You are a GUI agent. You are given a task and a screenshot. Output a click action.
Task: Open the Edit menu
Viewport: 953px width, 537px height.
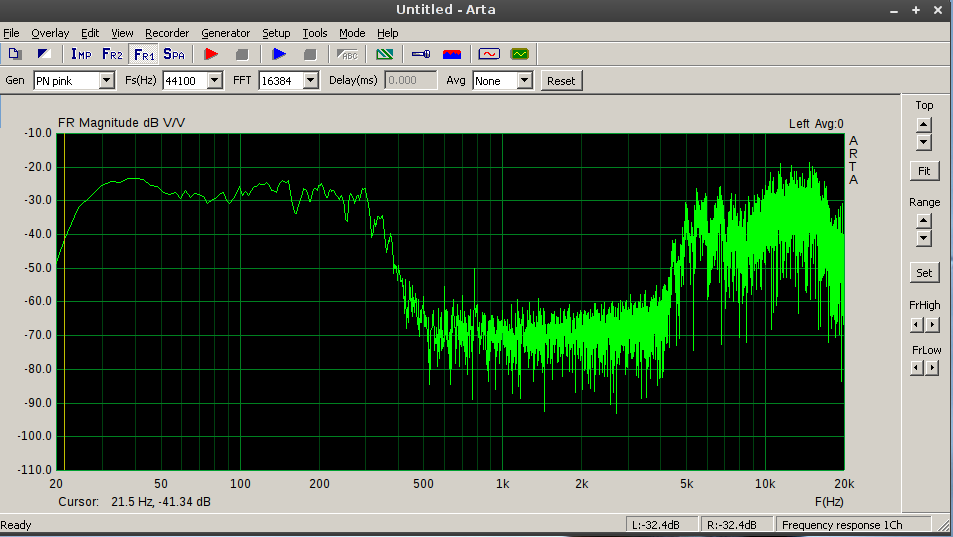(x=90, y=33)
